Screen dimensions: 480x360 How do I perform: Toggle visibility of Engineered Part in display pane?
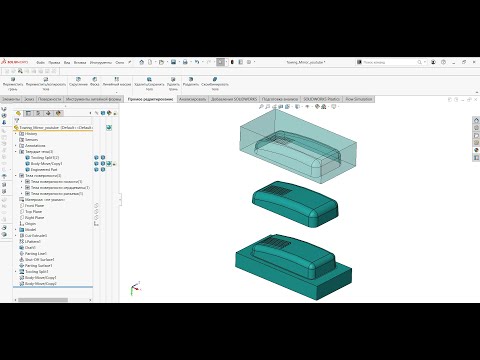[96, 170]
